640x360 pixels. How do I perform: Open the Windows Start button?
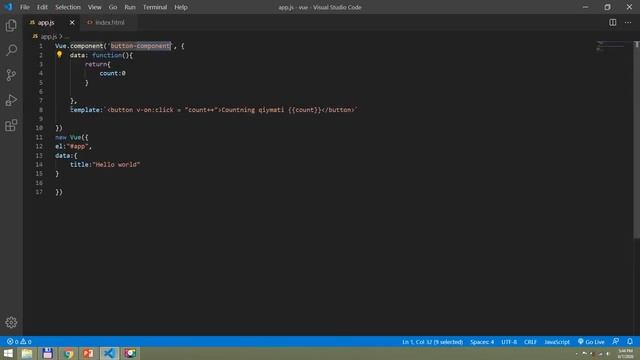tap(8, 353)
